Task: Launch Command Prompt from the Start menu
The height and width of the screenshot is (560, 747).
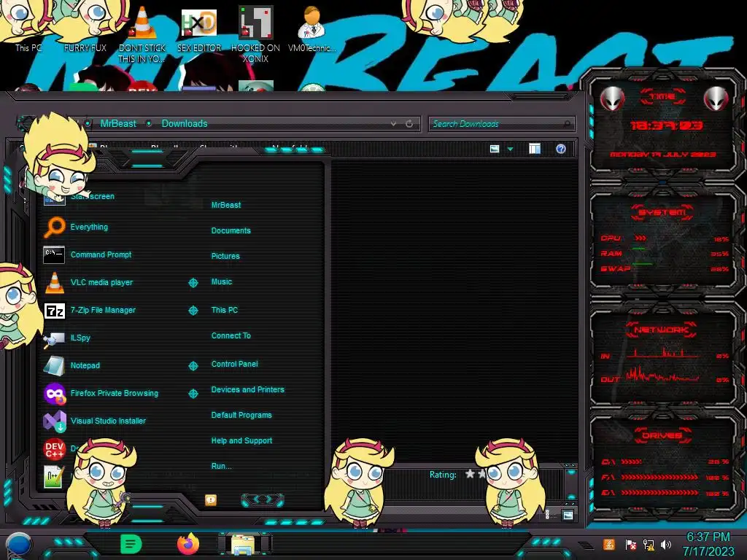Action: coord(88,254)
